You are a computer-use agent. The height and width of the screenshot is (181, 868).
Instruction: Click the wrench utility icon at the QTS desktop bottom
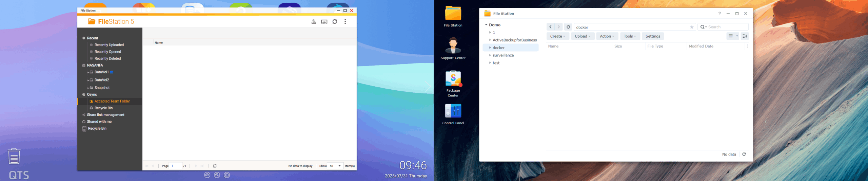click(x=217, y=175)
